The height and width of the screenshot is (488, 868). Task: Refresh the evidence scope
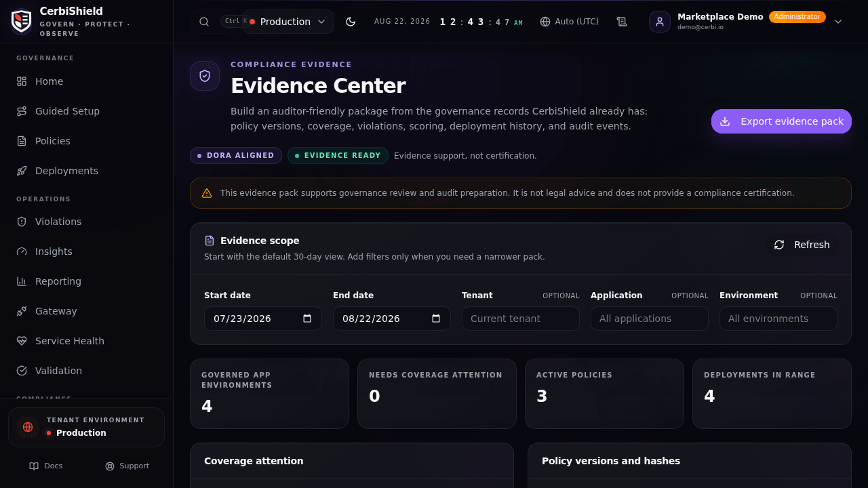pos(802,245)
